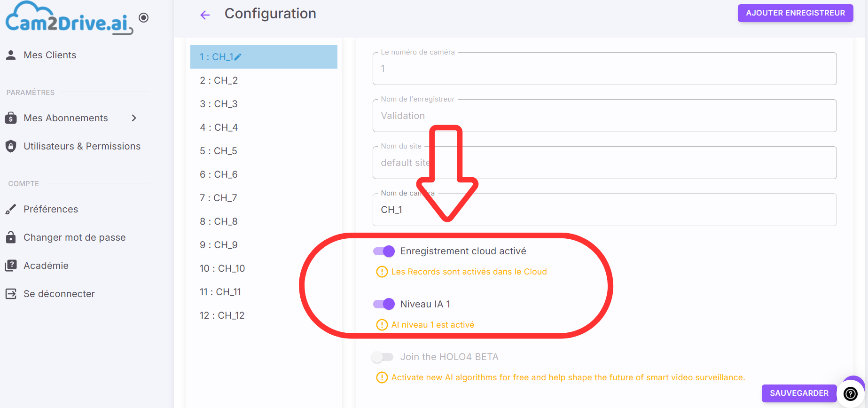Viewport: 868px width, 408px height.
Task: Turn off the Niveau IA 1 switch
Action: coord(384,304)
